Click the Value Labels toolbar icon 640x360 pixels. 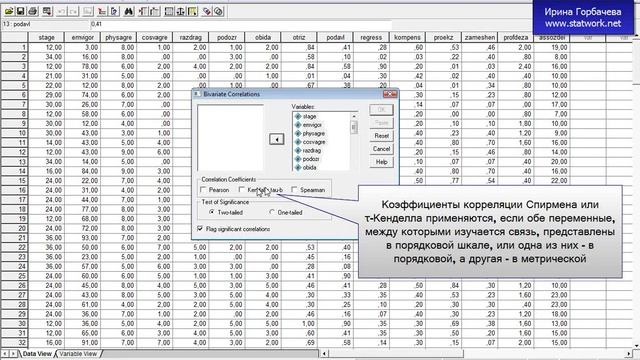pyautogui.click(x=207, y=11)
